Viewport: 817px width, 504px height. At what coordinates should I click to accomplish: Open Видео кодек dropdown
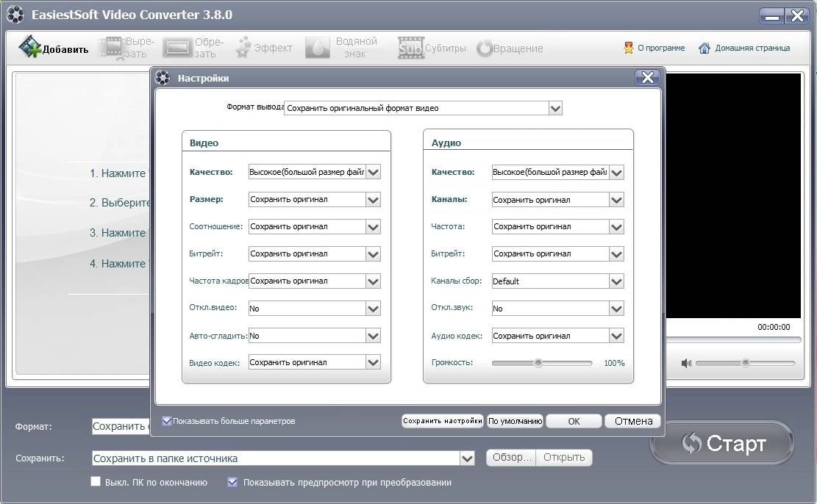click(x=373, y=362)
